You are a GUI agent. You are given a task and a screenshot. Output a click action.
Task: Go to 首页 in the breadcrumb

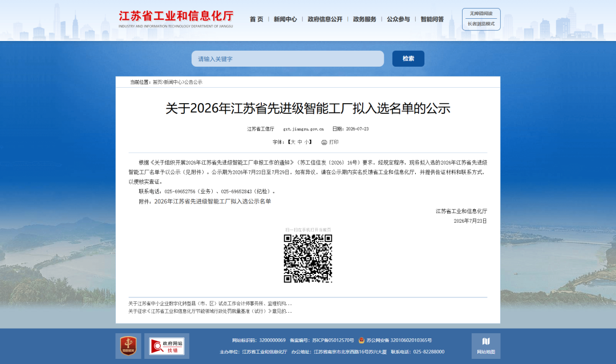pyautogui.click(x=157, y=83)
